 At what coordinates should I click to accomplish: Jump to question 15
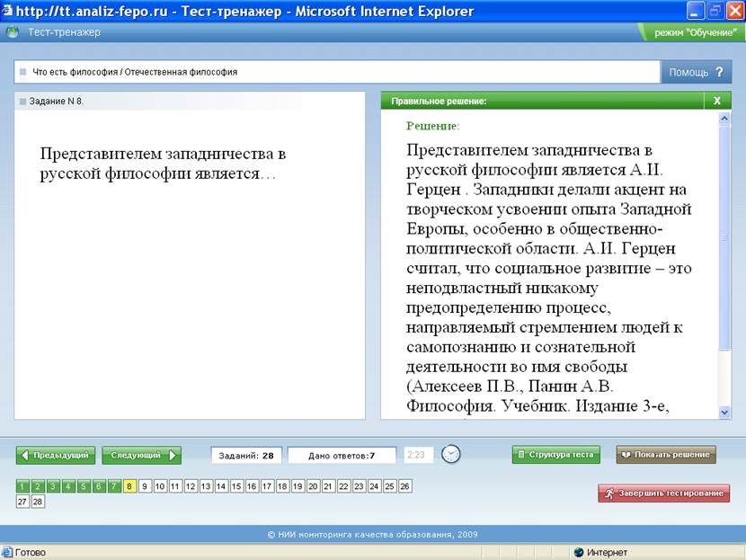click(236, 486)
